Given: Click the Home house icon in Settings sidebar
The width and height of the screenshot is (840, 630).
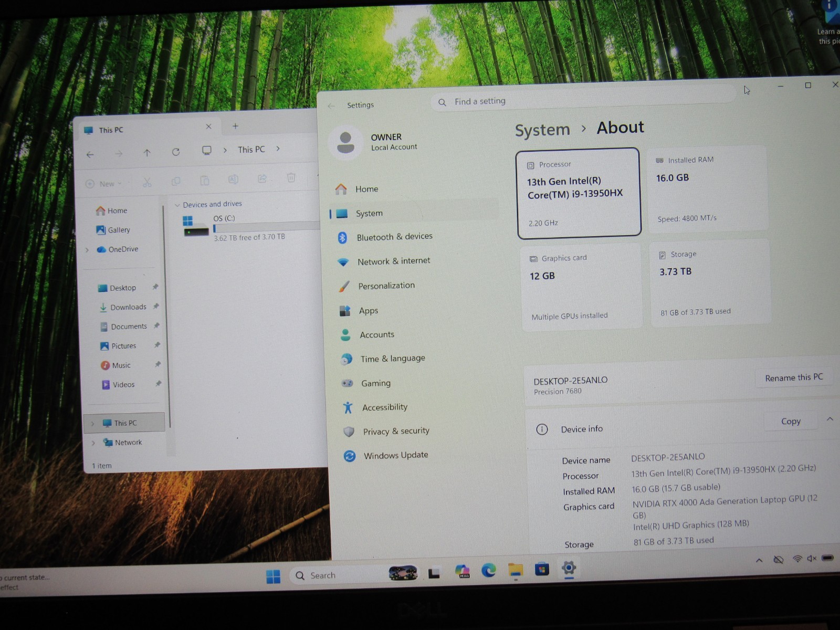Looking at the screenshot, I should (341, 189).
